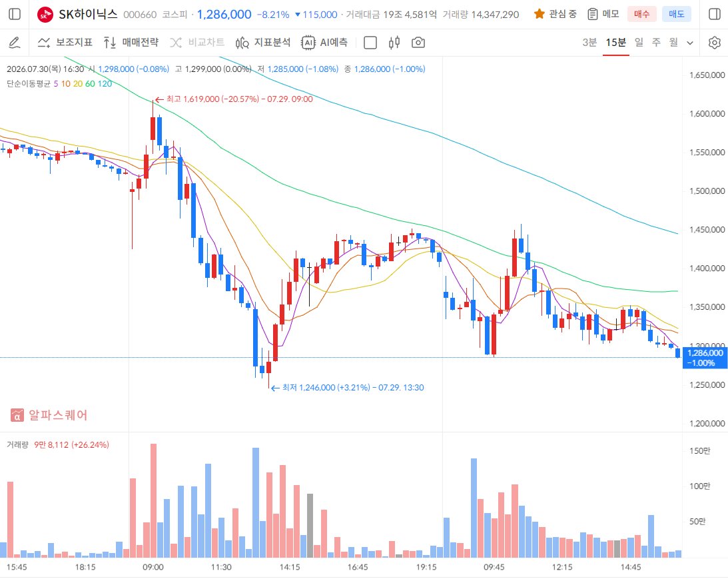This screenshot has width=728, height=579.
Task: Click current price 1,286,000 in header
Action: pos(224,15)
